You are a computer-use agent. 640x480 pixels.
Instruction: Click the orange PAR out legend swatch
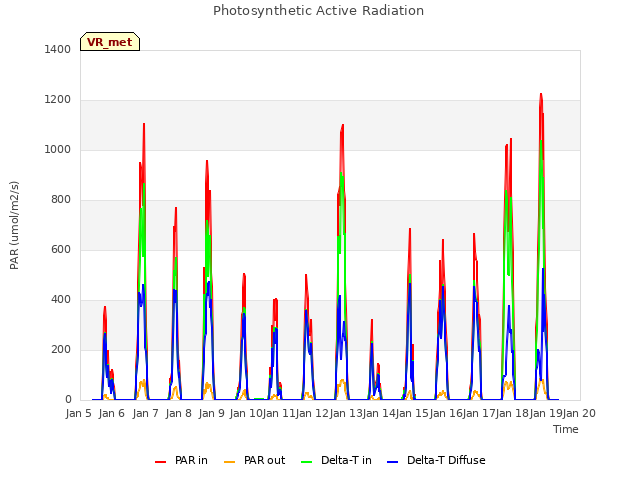230,462
